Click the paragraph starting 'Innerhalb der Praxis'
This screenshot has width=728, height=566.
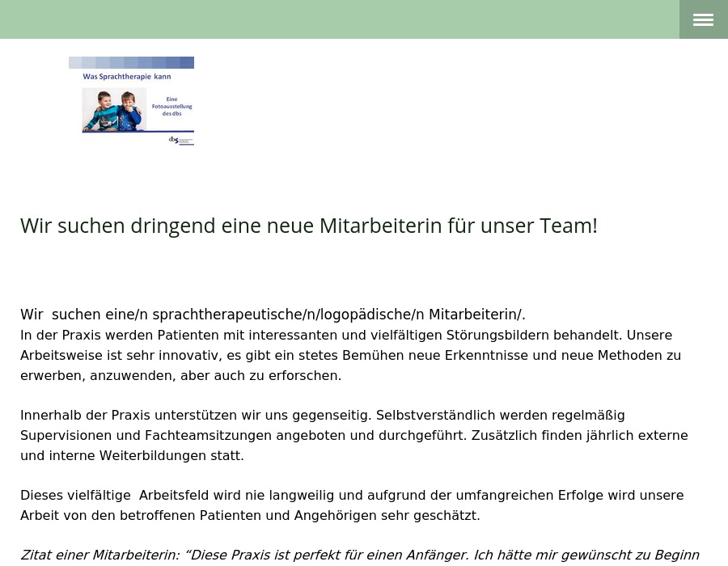click(353, 435)
